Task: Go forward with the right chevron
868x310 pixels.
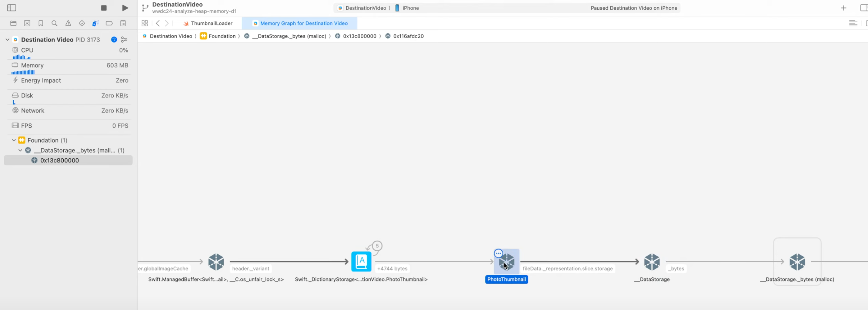Action: coord(167,23)
